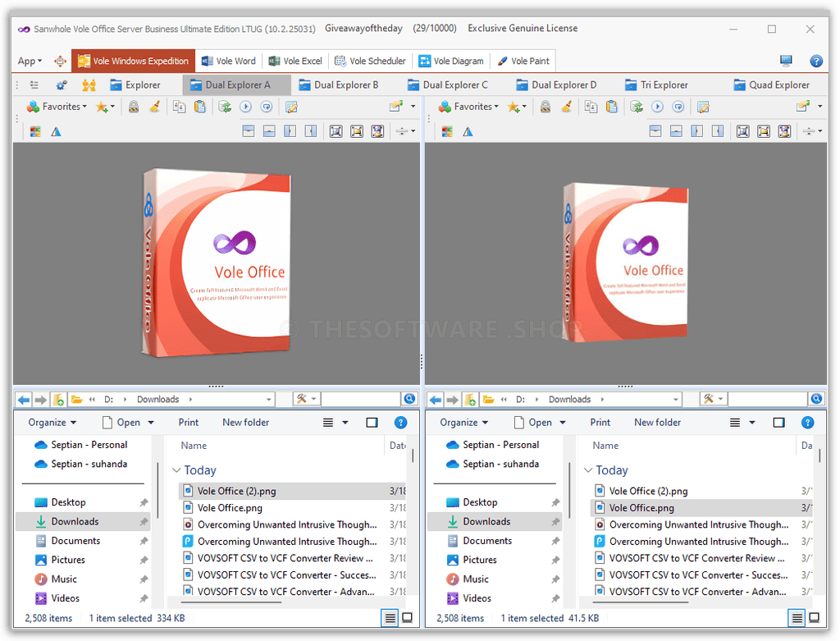Image resolution: width=840 pixels, height=641 pixels.
Task: Open view options dropdown in right pane
Action: pyautogui.click(x=752, y=423)
